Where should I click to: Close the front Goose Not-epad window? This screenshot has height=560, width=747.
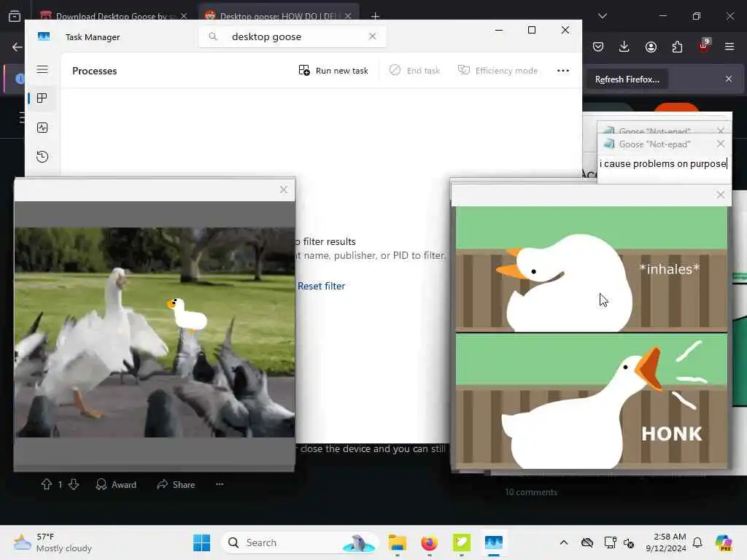click(720, 144)
